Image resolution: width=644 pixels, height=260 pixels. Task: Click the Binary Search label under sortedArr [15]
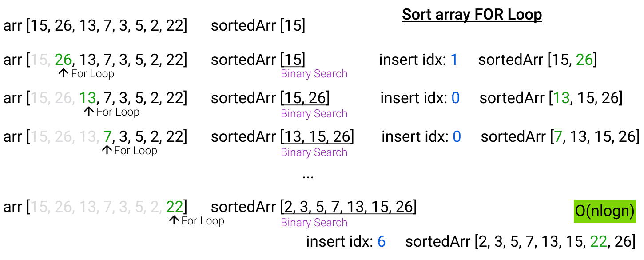(x=314, y=74)
